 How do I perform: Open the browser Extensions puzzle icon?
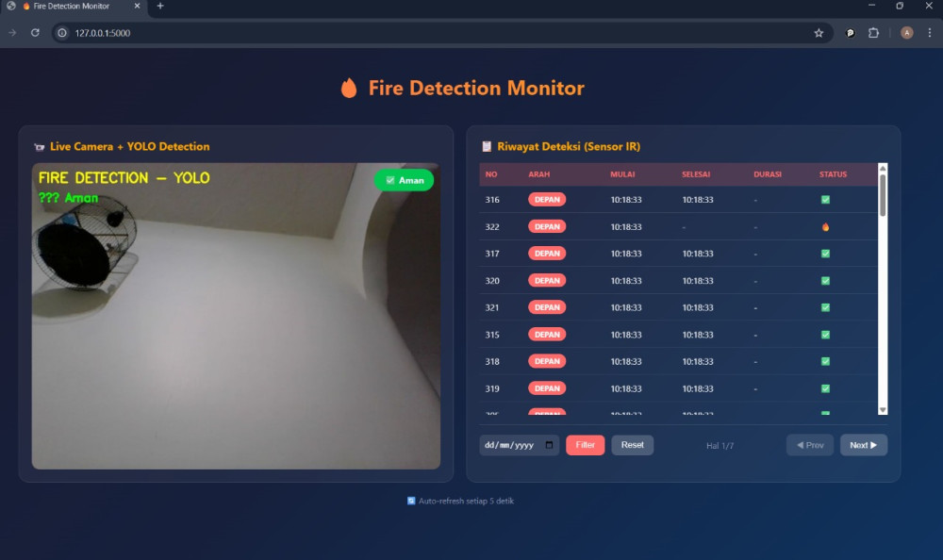click(x=873, y=33)
